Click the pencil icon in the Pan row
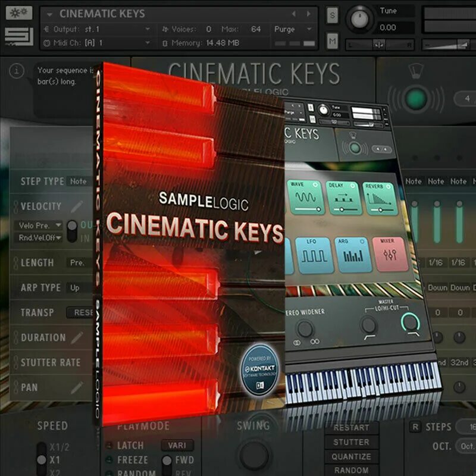Viewport: 476px width, 476px height. point(77,388)
